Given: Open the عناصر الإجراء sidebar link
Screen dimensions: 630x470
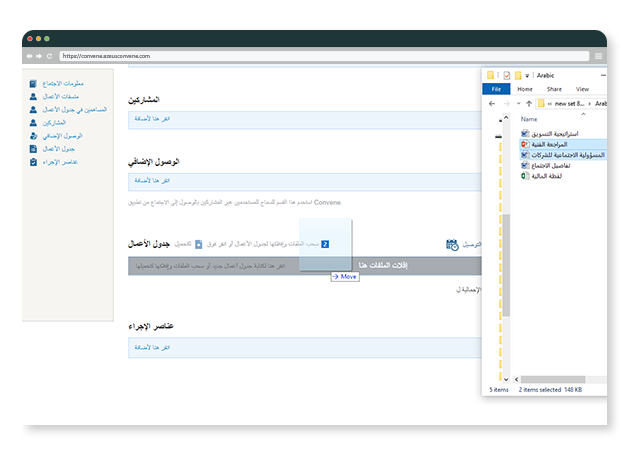Looking at the screenshot, I should pyautogui.click(x=60, y=162).
